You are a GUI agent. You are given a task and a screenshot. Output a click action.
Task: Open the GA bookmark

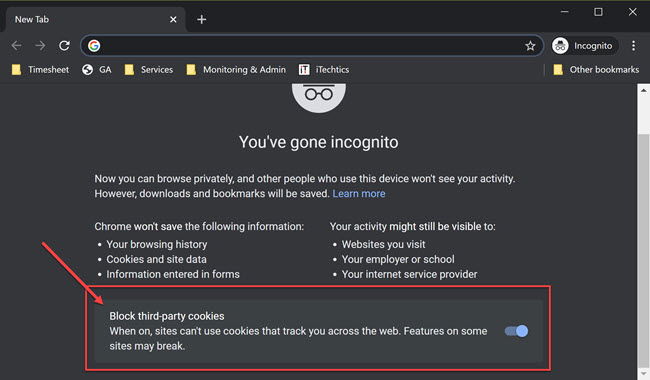click(x=97, y=70)
